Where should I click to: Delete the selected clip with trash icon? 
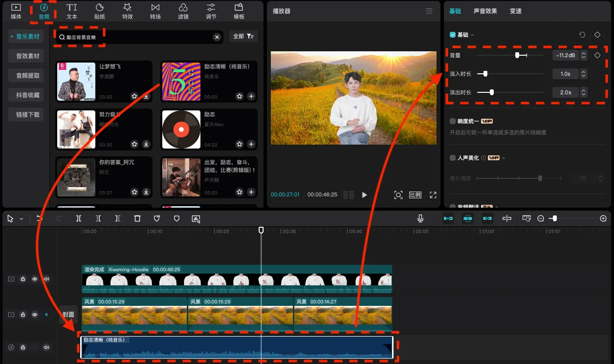click(x=137, y=218)
